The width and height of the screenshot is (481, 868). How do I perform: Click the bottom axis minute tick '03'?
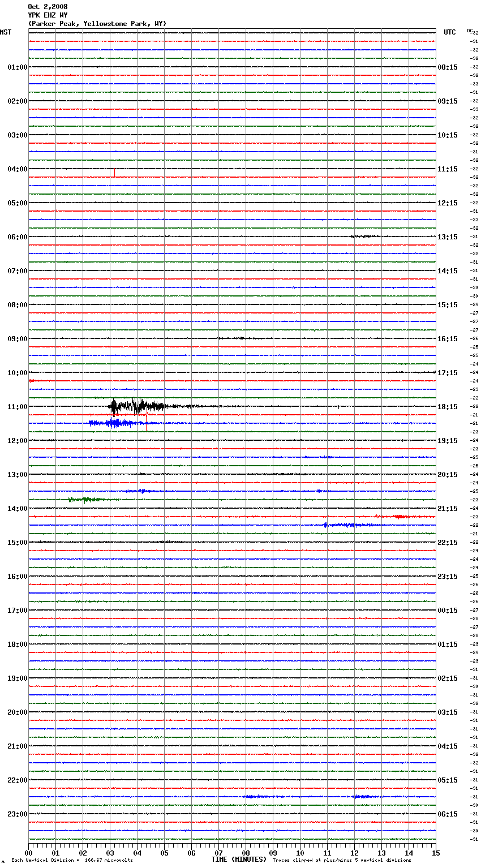(110, 853)
